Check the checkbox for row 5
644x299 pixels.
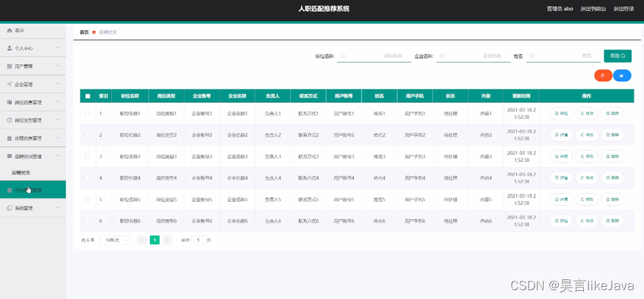pos(87,200)
